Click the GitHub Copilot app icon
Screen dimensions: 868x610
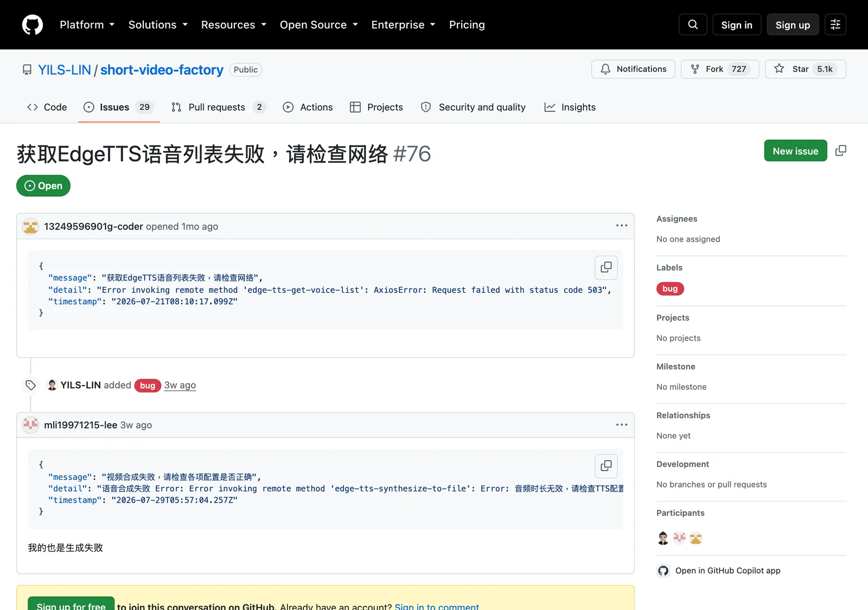point(663,570)
